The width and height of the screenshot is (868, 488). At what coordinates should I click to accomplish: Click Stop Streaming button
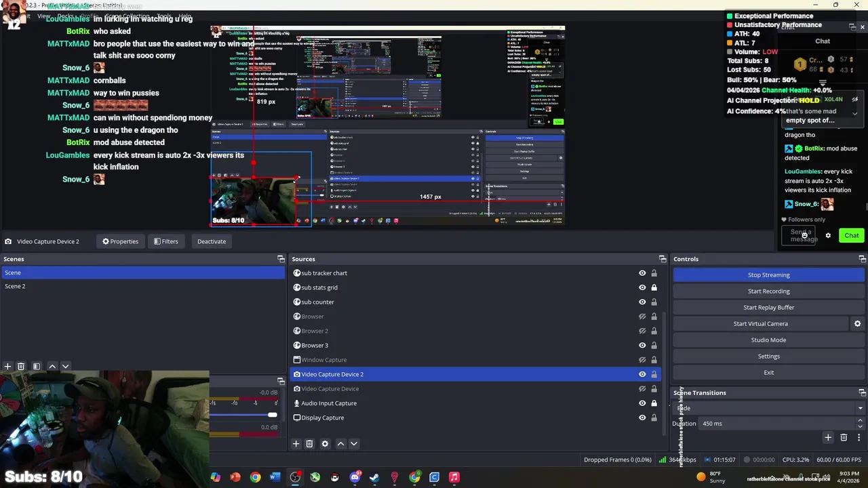tap(768, 275)
